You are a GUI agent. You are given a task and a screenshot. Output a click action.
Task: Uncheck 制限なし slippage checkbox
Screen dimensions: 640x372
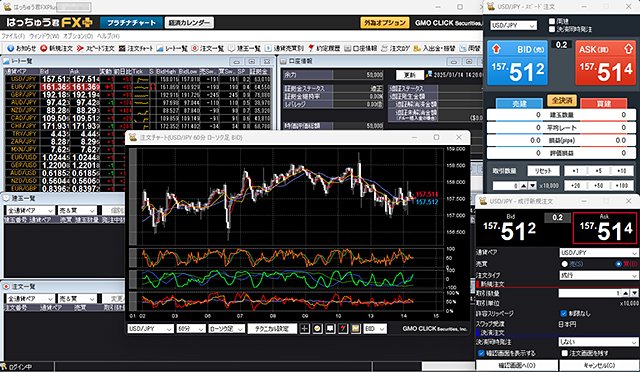564,314
